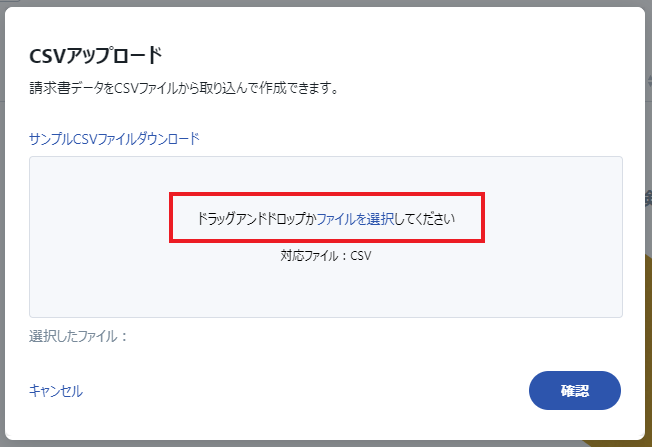Click the blank white area right of the heading

(x=395, y=56)
